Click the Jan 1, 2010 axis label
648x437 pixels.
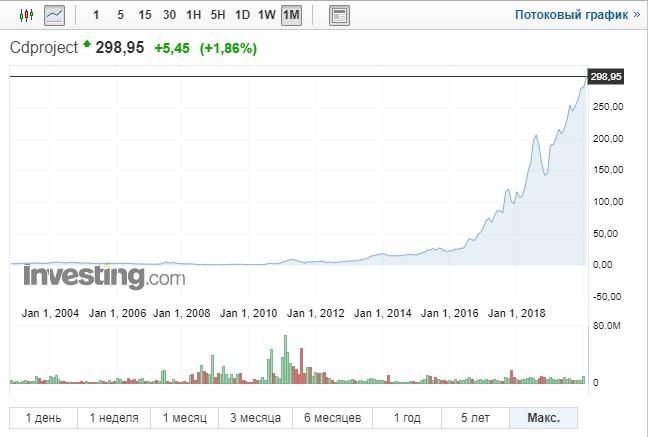coord(248,313)
